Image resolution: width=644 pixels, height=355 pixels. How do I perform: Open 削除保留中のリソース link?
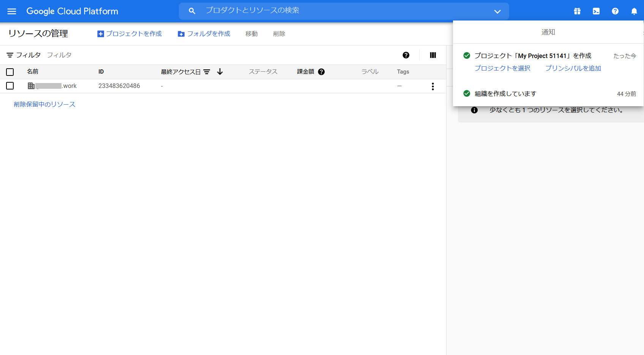[x=44, y=104]
